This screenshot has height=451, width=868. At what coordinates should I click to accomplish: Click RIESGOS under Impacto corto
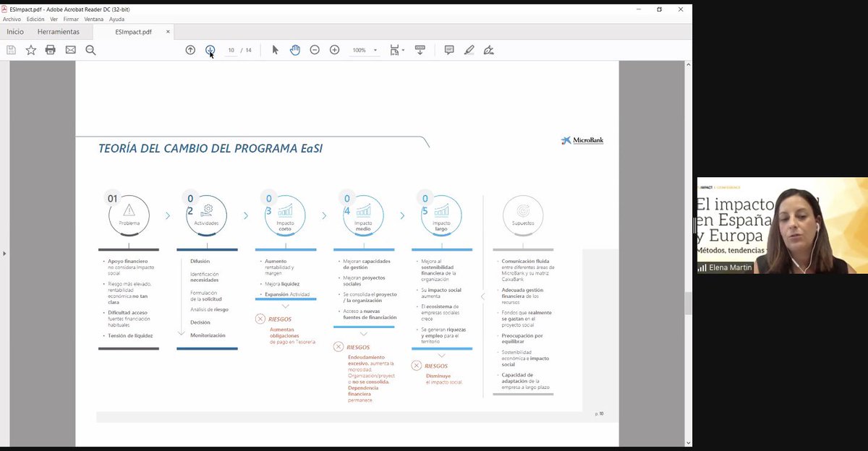point(280,319)
